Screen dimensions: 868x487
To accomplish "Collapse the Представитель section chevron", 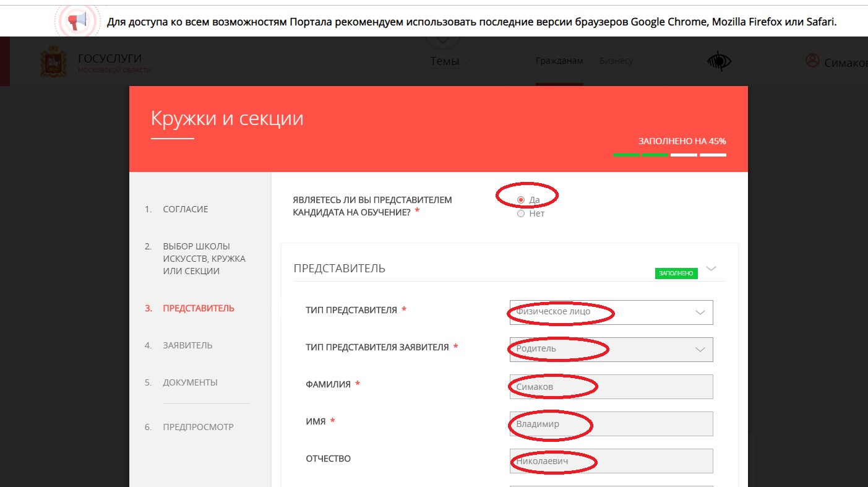I will pos(711,269).
